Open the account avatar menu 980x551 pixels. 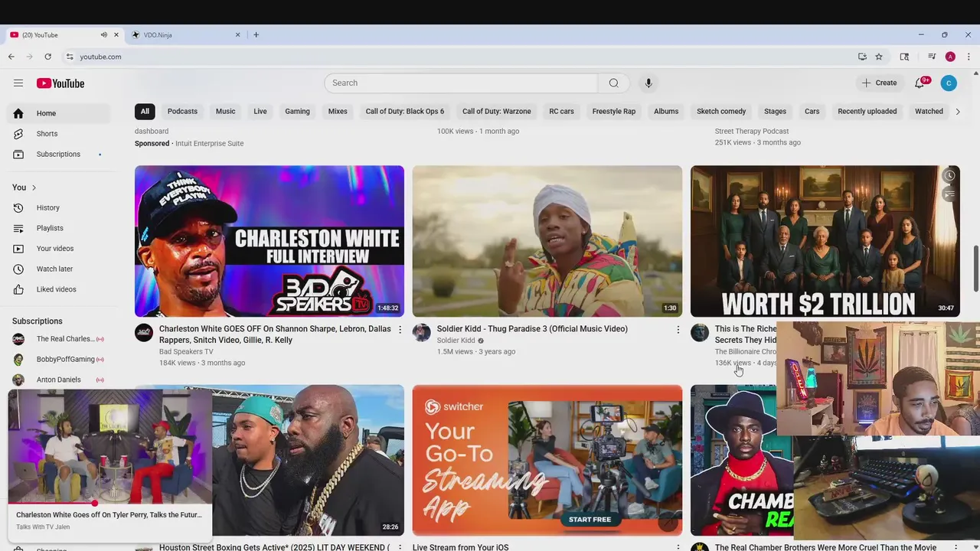coord(949,83)
